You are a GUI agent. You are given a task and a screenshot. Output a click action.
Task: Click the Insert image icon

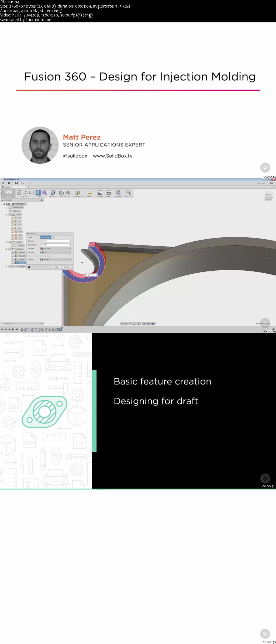tap(100, 192)
